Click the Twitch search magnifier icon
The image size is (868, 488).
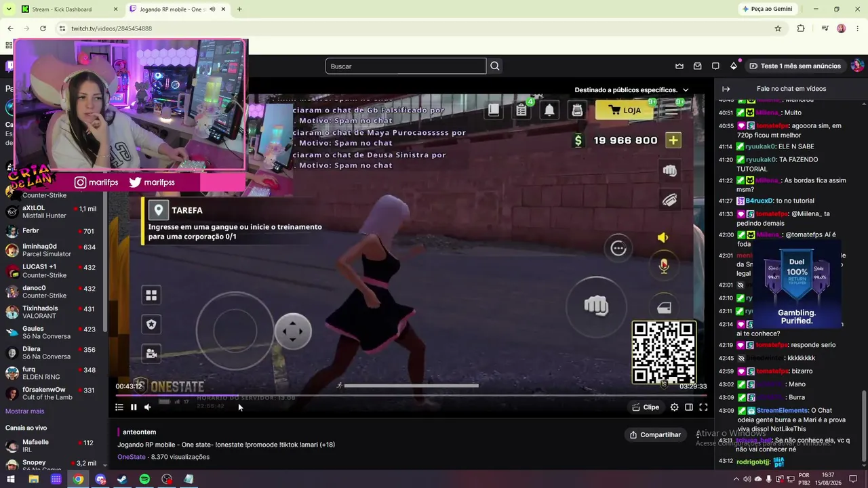tap(495, 66)
